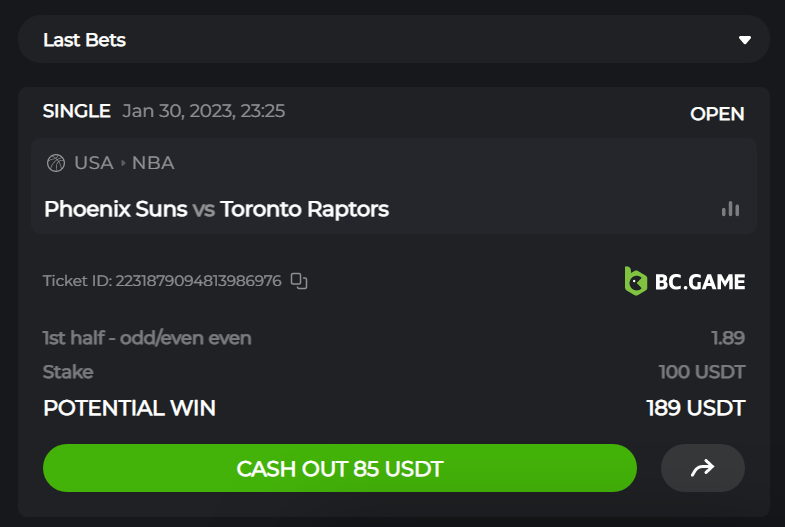Select Phoenix Suns team name

(x=115, y=209)
